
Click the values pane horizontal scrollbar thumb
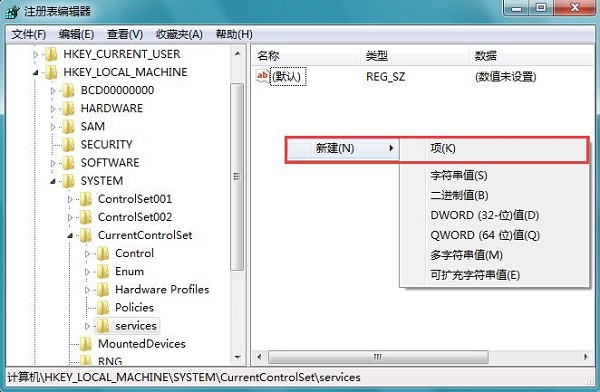(x=378, y=357)
